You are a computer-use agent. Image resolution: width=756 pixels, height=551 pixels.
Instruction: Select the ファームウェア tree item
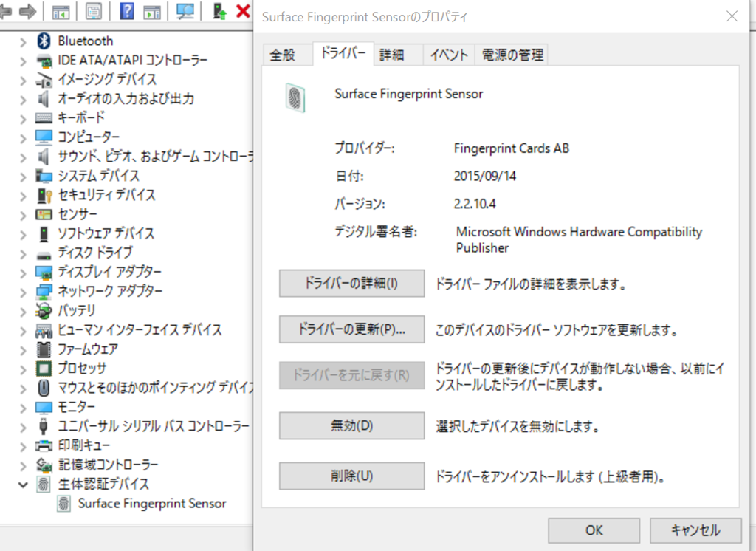coord(88,349)
